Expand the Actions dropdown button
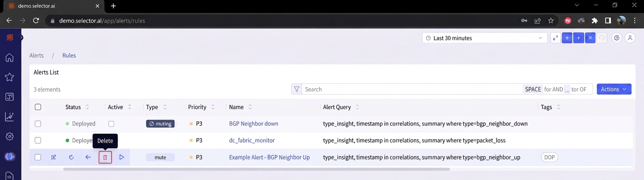Screen dimensions: 644x180 [x=614, y=89]
